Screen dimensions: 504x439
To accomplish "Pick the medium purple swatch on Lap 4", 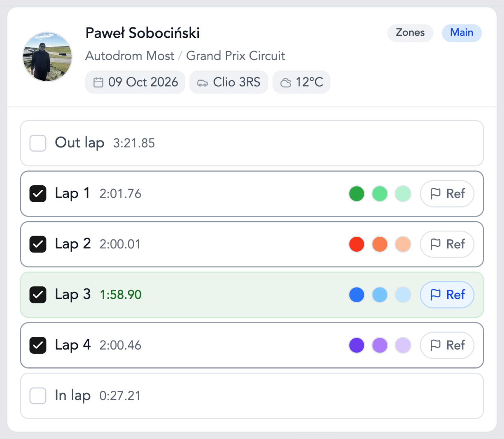I will coord(380,345).
